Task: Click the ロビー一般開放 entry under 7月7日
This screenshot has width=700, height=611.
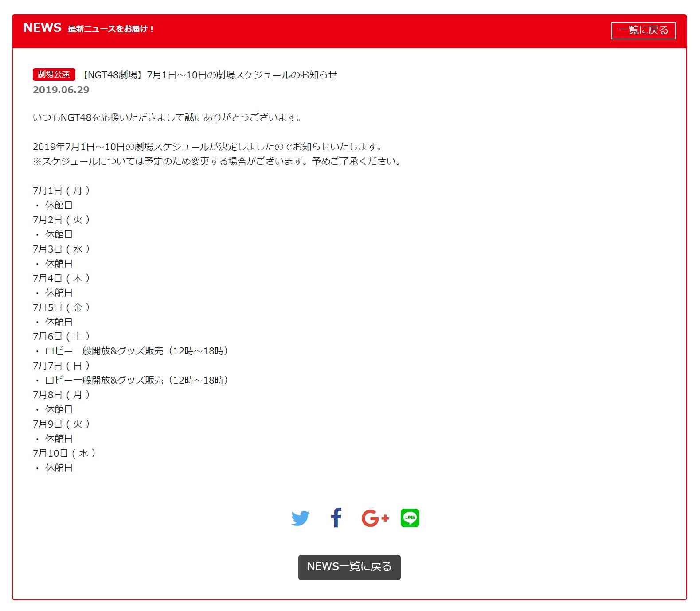Action: tap(137, 380)
